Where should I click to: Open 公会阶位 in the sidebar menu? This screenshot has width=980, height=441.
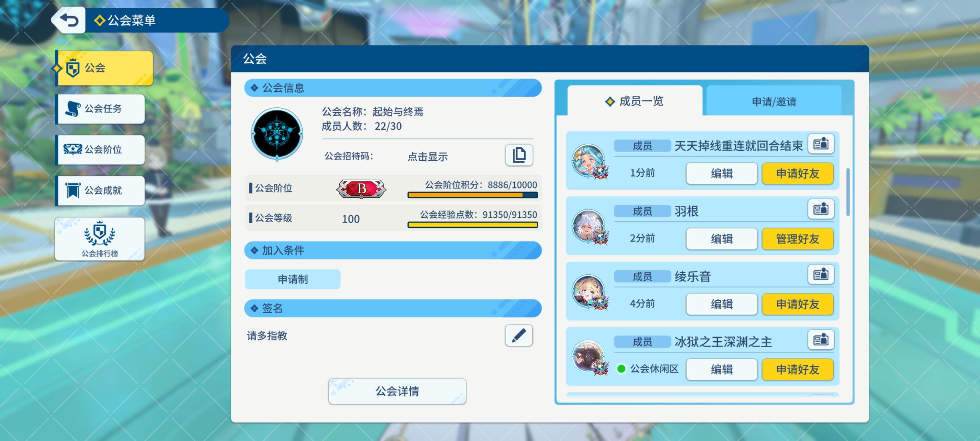(x=100, y=150)
